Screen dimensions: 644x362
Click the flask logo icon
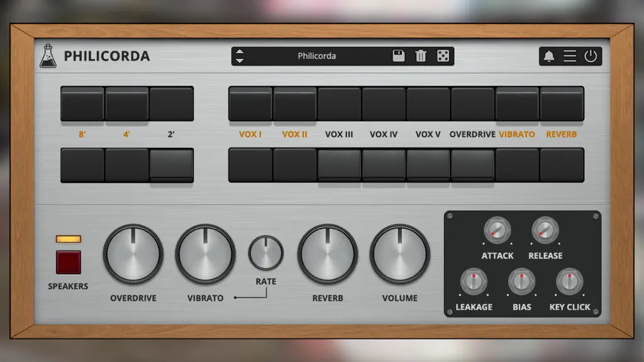[x=48, y=56]
